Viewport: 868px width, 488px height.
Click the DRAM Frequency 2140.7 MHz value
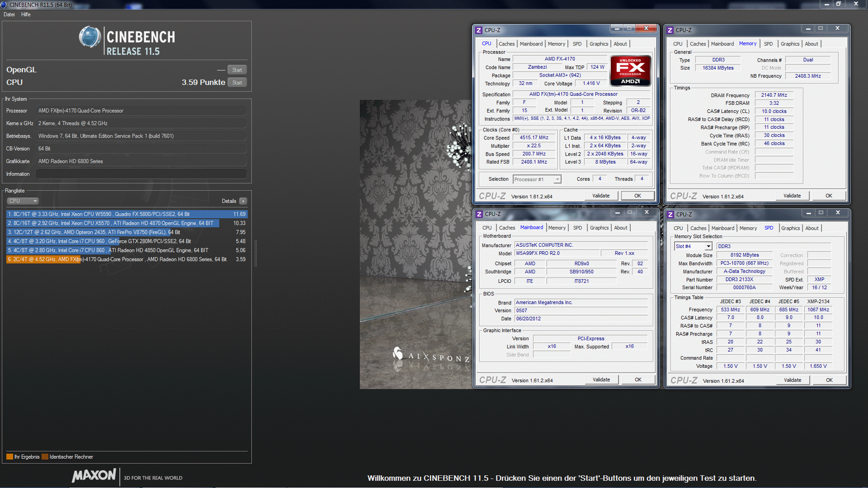click(774, 95)
